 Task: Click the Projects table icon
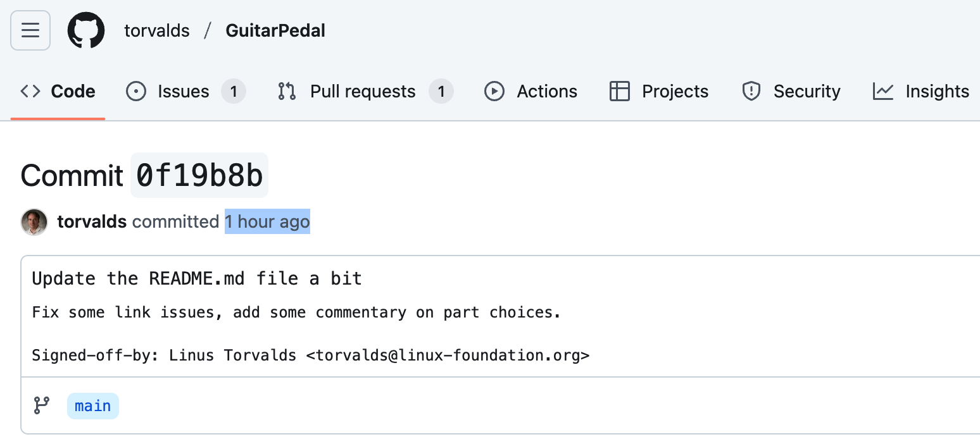coord(619,92)
